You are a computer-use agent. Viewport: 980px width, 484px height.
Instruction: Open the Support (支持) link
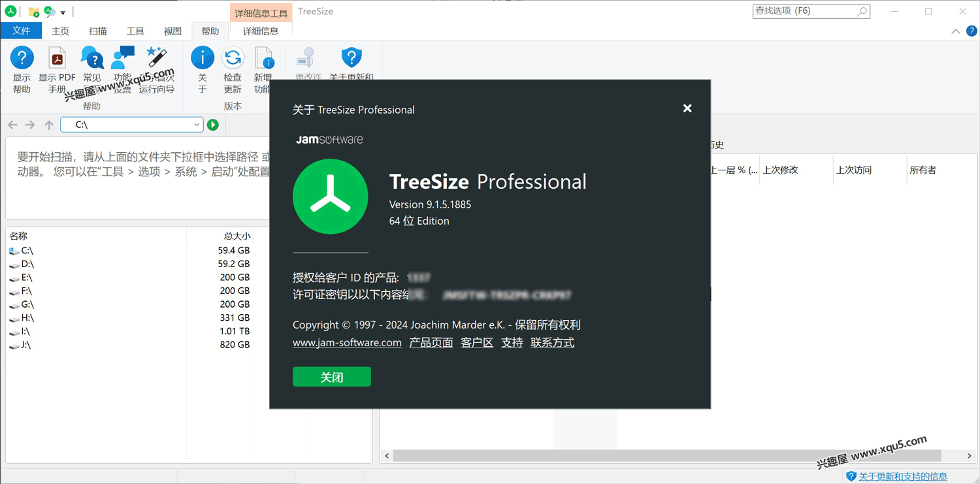(512, 343)
